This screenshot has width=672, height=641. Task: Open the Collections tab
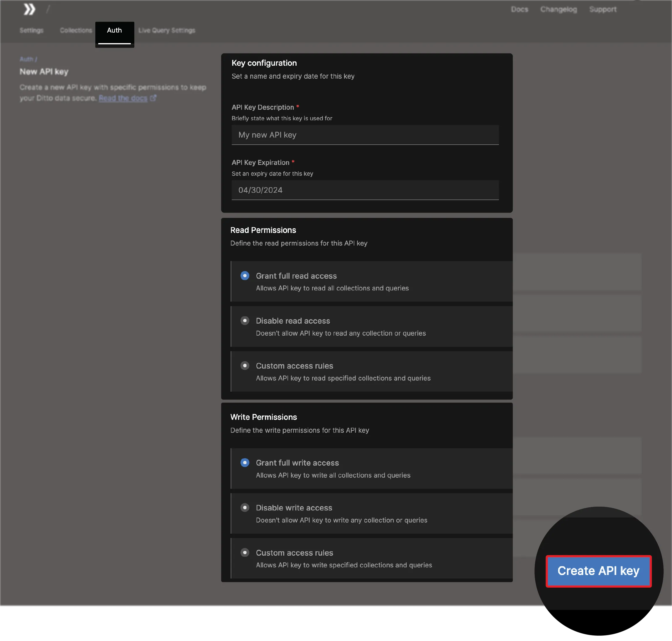(76, 31)
